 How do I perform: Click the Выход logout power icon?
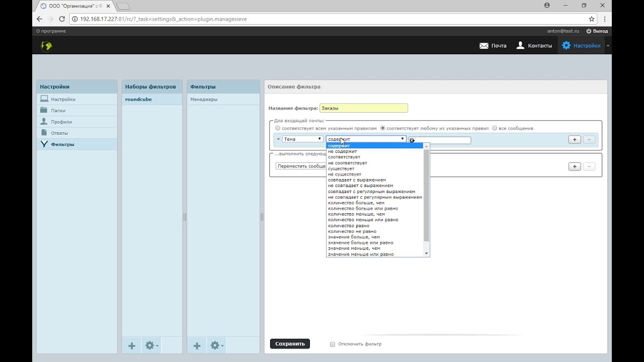589,31
